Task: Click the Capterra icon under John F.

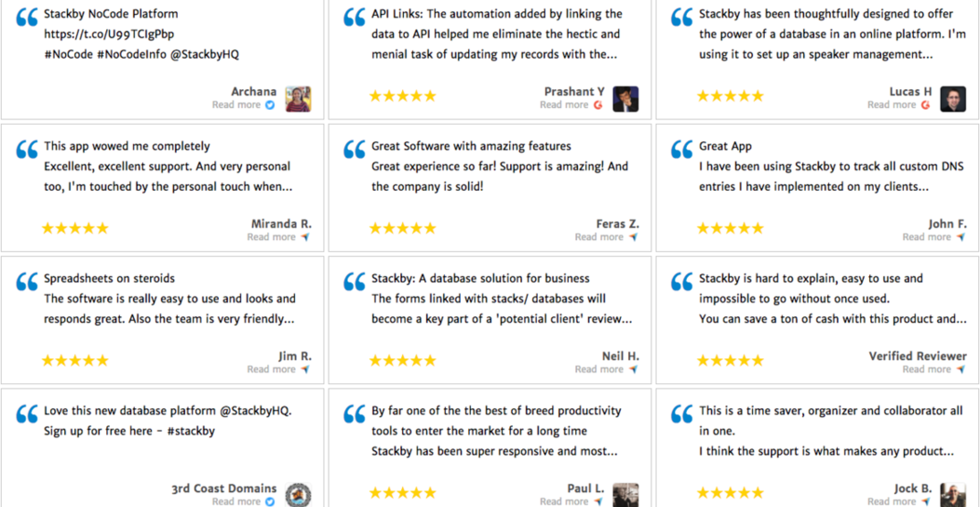Action: [x=960, y=237]
